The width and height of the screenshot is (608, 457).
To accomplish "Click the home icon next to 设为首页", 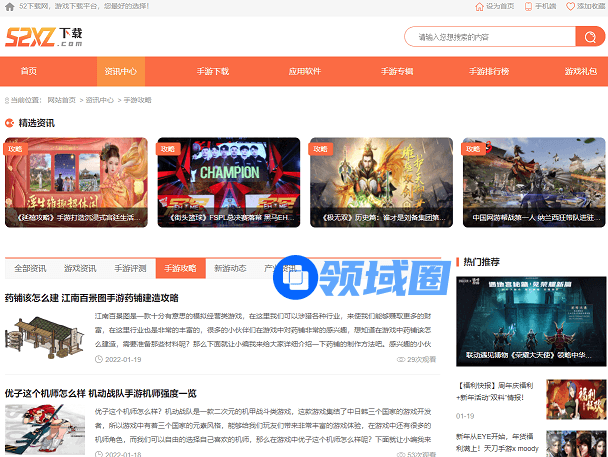I will click(479, 6).
